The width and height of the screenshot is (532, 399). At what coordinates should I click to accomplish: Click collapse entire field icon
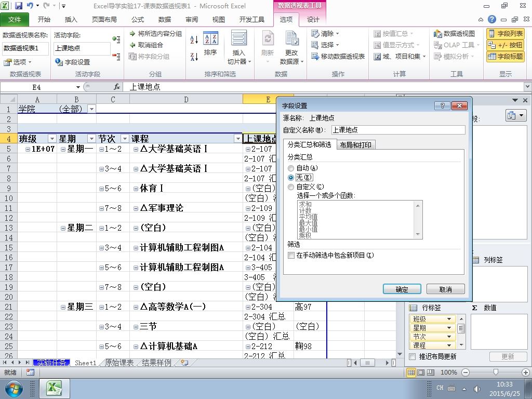tap(116, 56)
